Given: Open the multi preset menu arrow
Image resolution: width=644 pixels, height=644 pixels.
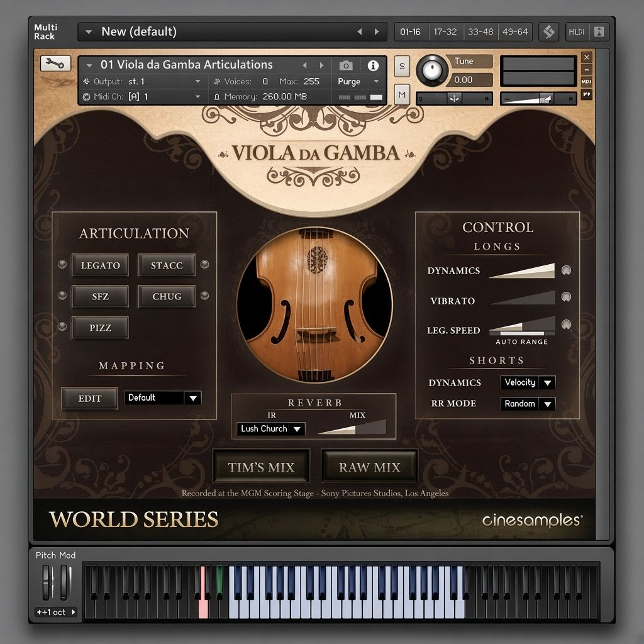Looking at the screenshot, I should coord(88,31).
